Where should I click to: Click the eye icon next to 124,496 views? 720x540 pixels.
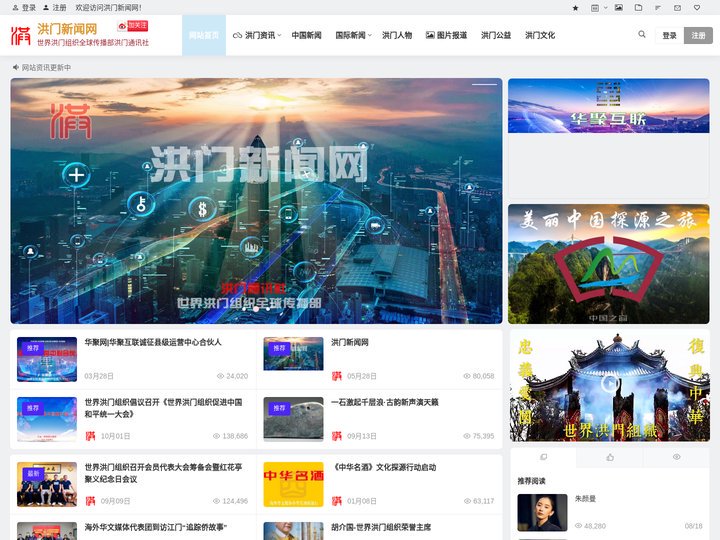click(216, 501)
